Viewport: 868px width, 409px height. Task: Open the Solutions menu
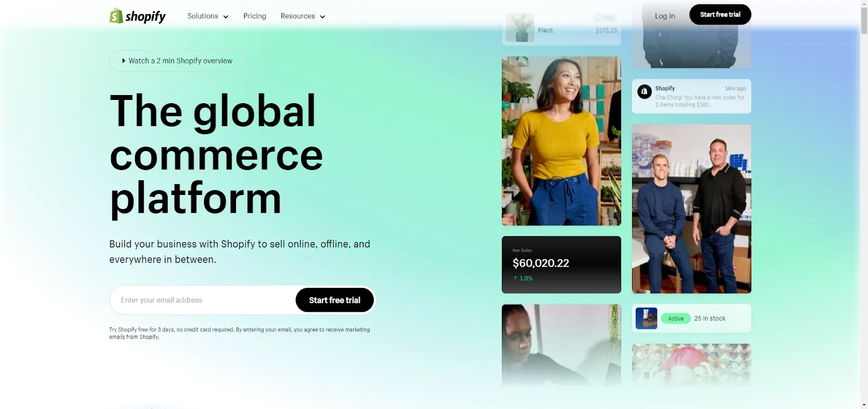[x=208, y=16]
